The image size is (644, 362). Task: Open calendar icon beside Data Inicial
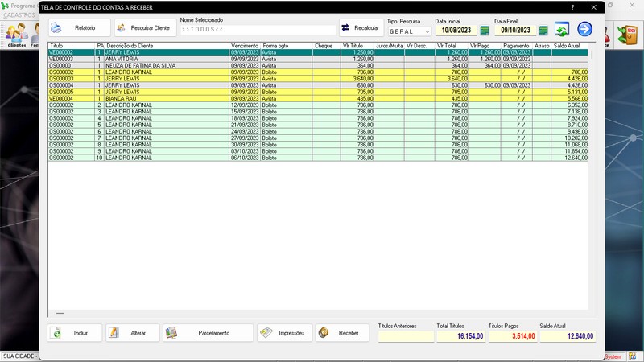point(485,31)
